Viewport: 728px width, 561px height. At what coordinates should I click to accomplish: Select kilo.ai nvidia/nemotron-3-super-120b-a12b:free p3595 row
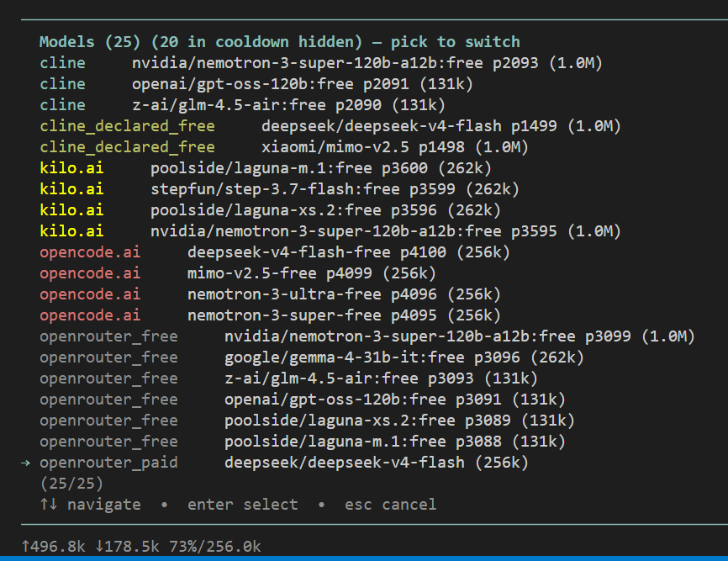[x=330, y=231]
